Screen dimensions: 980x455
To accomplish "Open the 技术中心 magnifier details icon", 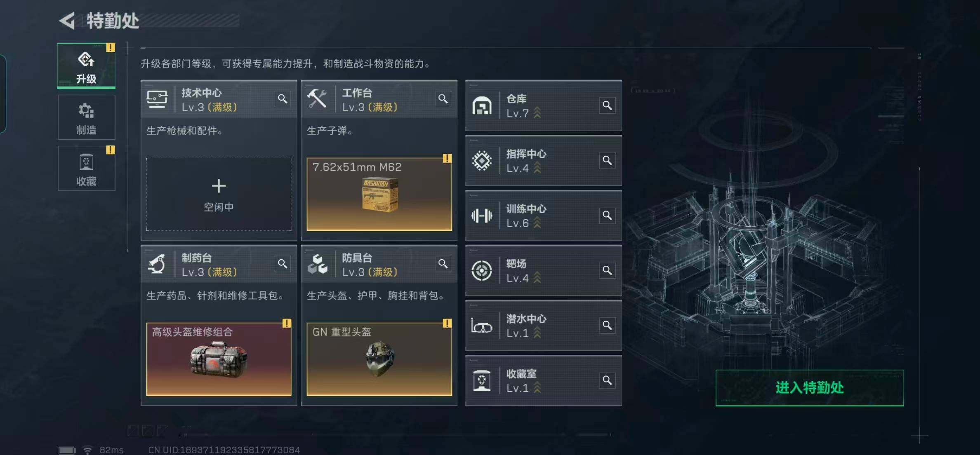I will pyautogui.click(x=283, y=99).
